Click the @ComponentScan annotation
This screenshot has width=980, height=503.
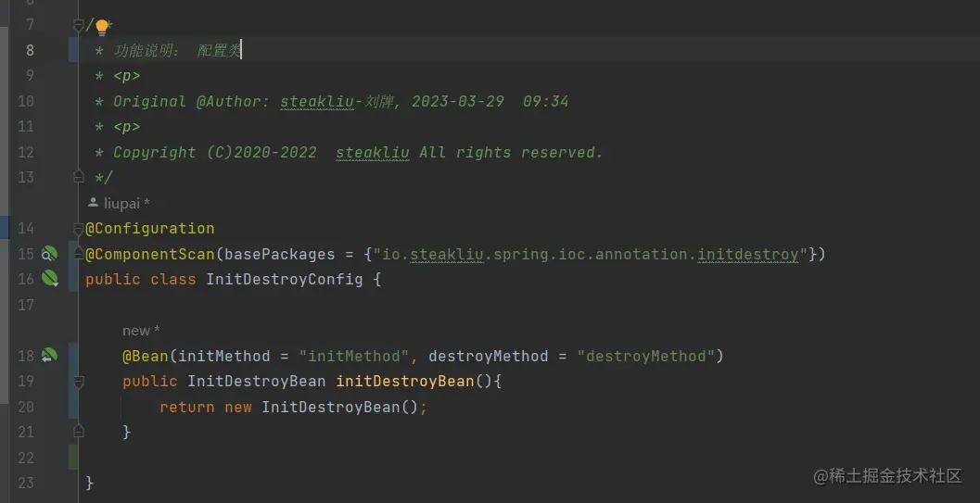coord(150,254)
